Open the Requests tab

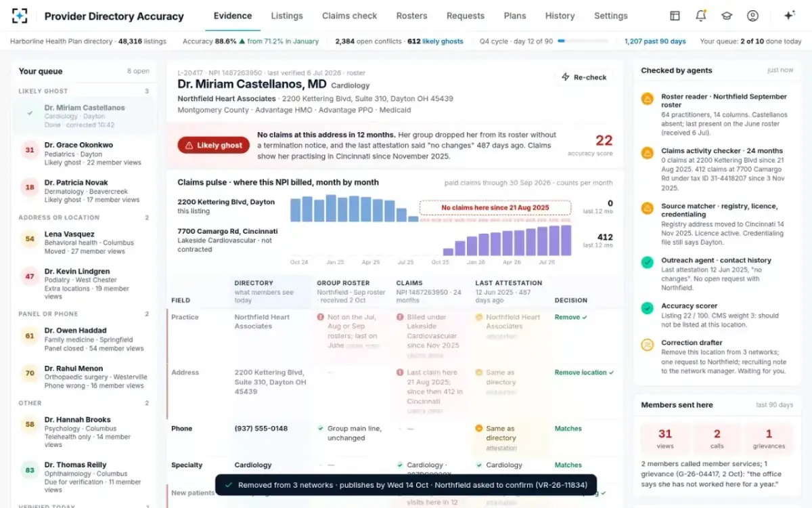pyautogui.click(x=466, y=16)
